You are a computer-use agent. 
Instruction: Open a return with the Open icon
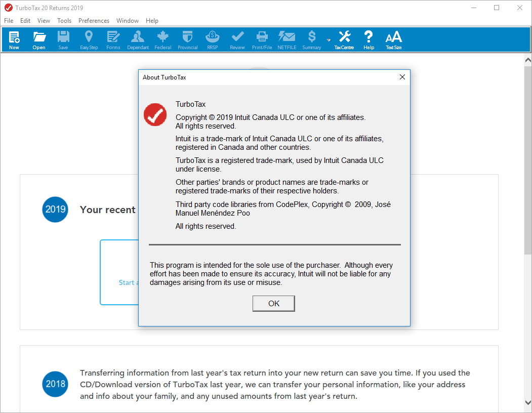(x=39, y=40)
